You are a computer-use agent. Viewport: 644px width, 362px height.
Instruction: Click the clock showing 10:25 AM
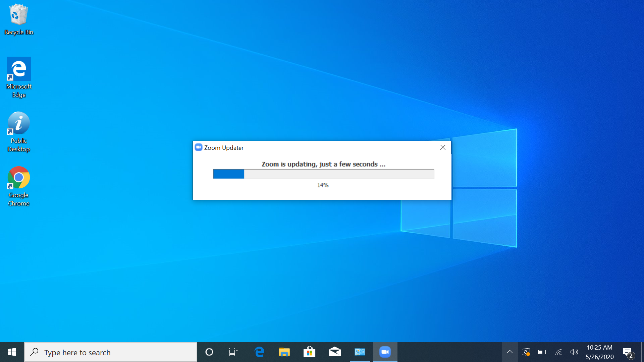click(599, 352)
